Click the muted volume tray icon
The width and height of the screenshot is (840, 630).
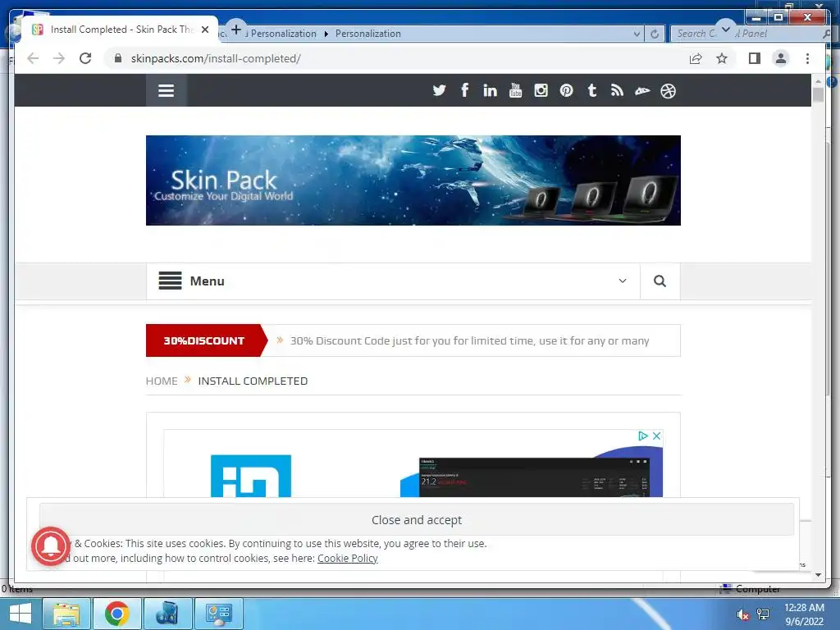[742, 614]
